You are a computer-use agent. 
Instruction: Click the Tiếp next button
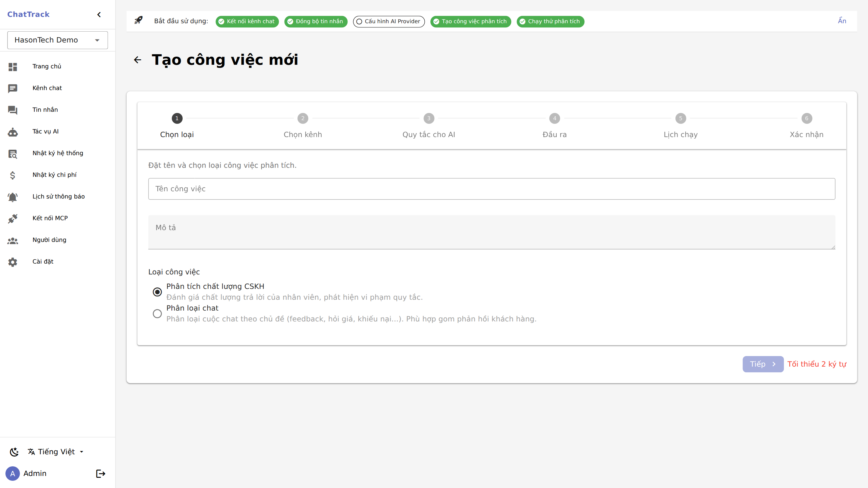[763, 364]
